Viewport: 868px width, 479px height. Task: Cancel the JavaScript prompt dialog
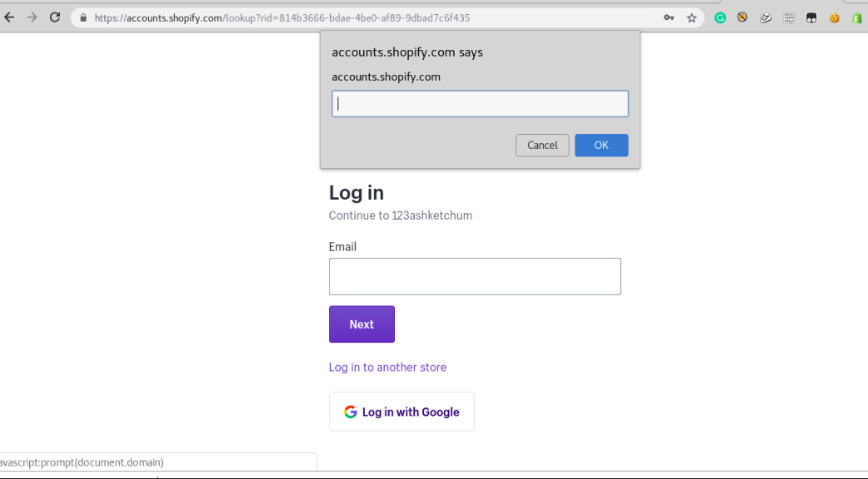(542, 145)
